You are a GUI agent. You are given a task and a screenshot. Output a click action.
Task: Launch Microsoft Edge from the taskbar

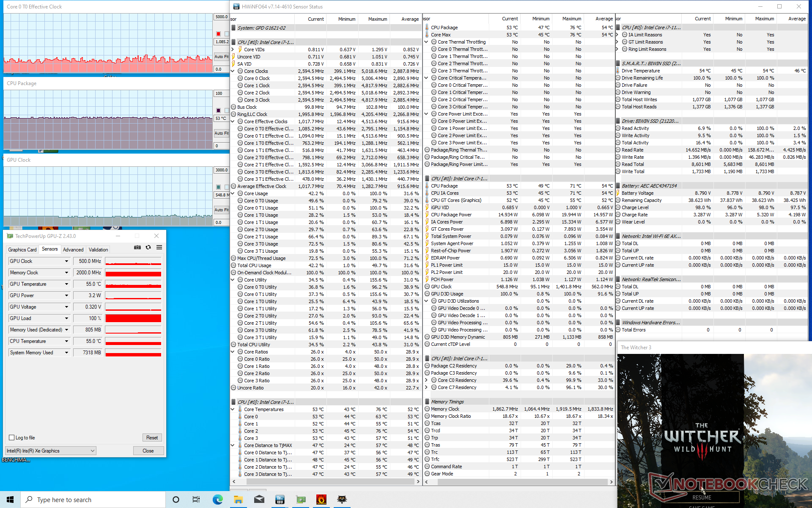[x=217, y=500]
